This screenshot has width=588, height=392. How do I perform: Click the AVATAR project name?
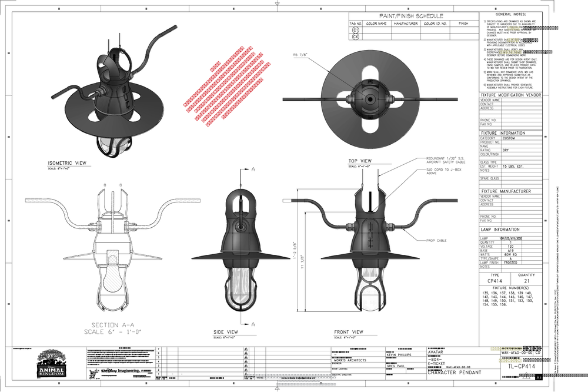(435, 352)
